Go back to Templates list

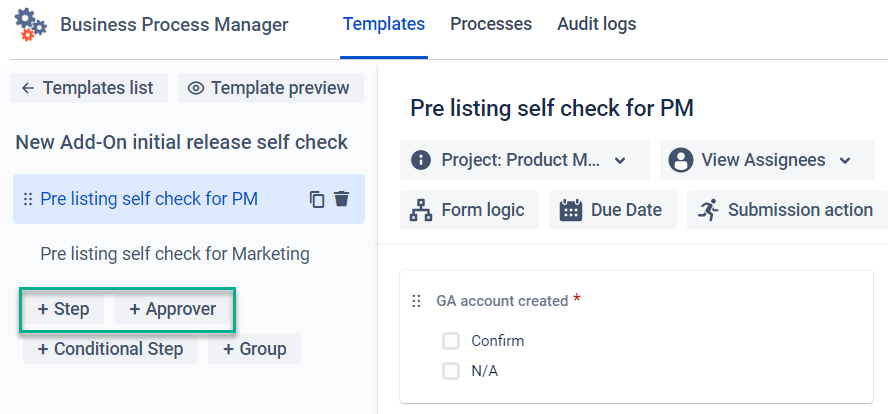[88, 88]
